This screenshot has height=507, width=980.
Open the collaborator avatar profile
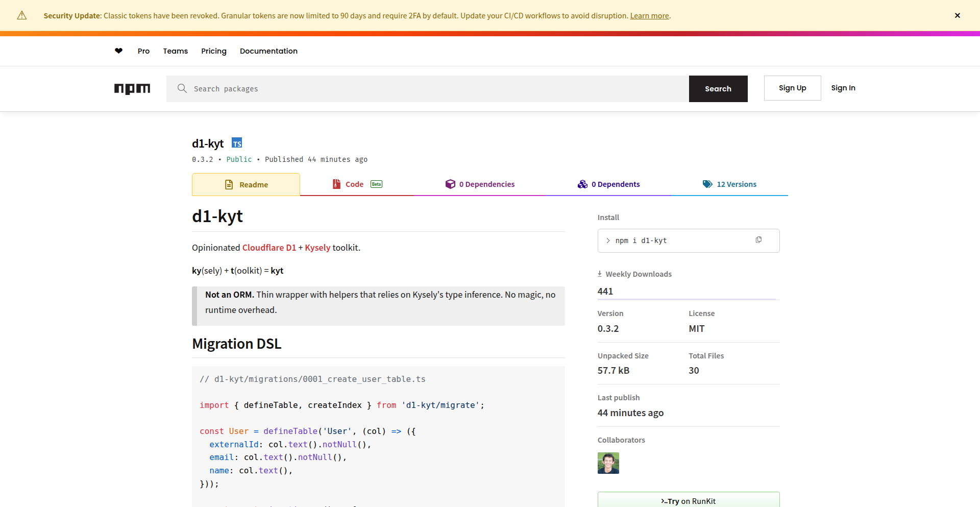[608, 463]
